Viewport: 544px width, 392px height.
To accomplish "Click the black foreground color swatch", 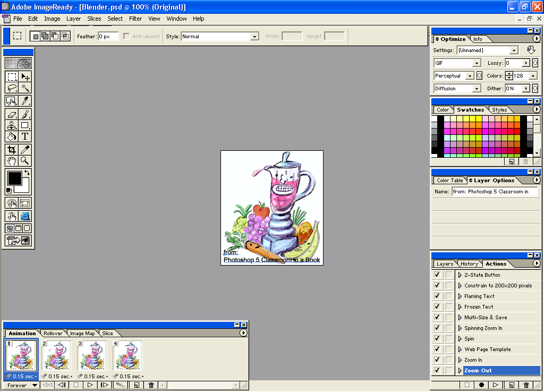I will point(14,178).
